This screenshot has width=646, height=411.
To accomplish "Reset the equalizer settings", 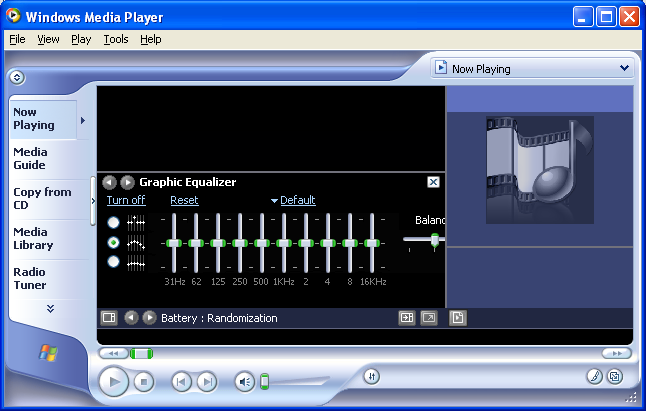I will tap(184, 200).
